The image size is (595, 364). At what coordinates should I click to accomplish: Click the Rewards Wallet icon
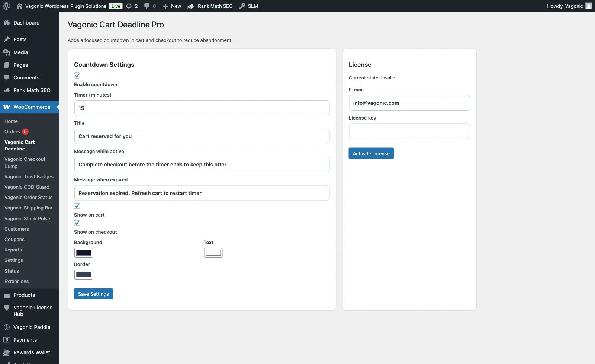[x=7, y=352]
